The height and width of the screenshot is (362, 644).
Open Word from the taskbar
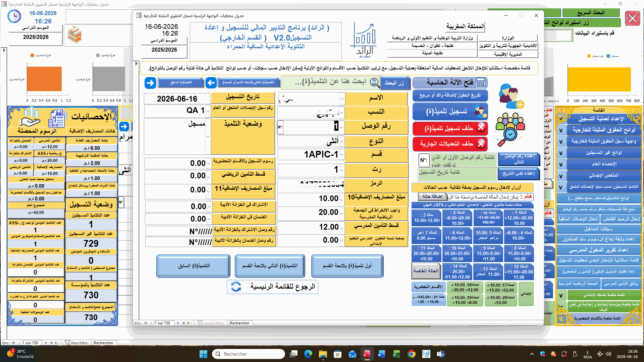[x=382, y=354]
